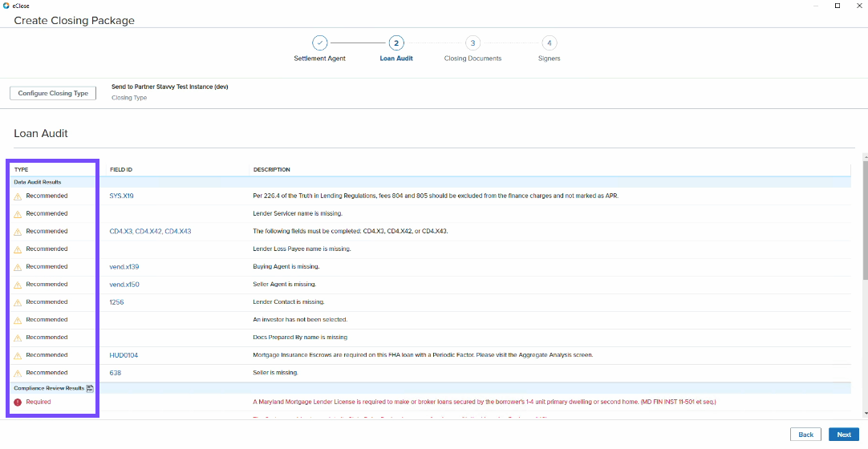Click warning icon beside Lender Servicer name missing
This screenshot has width=868, height=449.
coord(18,214)
